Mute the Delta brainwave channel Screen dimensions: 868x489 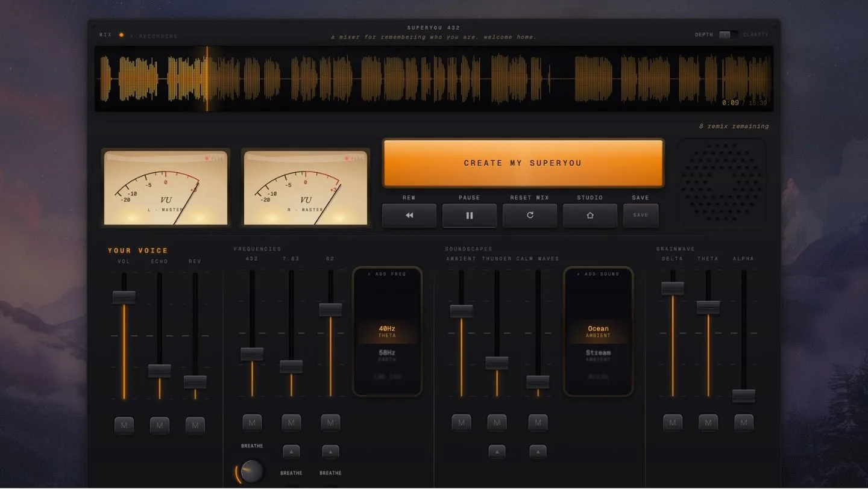(673, 423)
